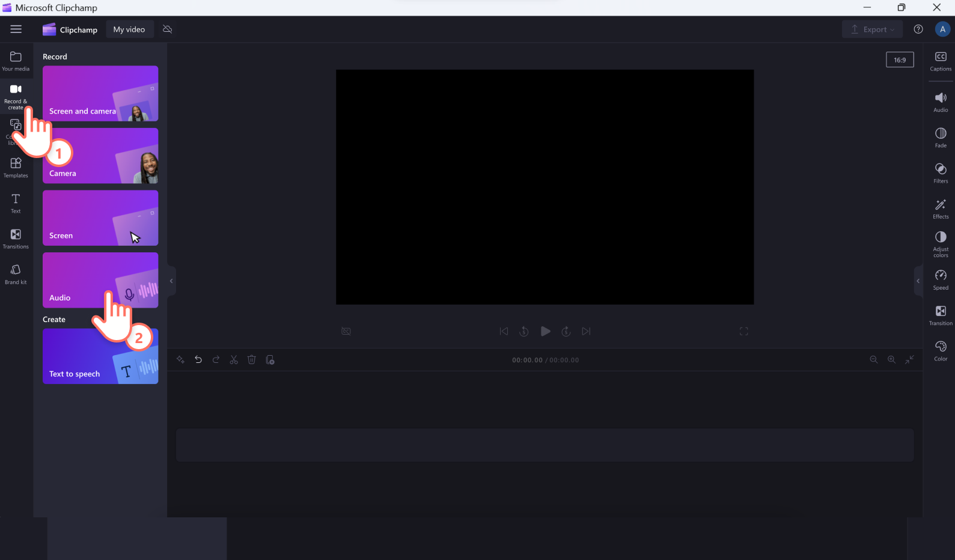Open the Transitions sidebar tab

pyautogui.click(x=16, y=239)
